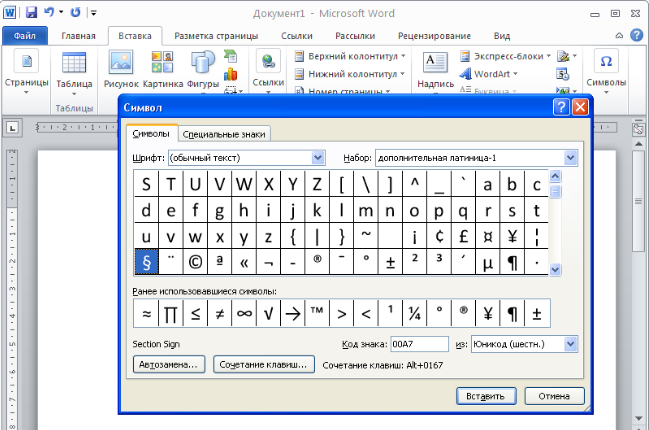Click the signature line icon

coord(563,56)
